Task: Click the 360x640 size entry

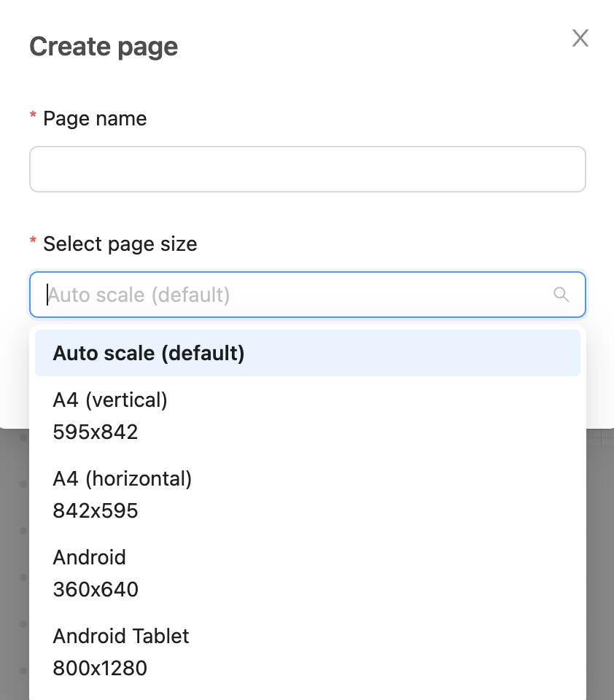Action: (x=96, y=590)
